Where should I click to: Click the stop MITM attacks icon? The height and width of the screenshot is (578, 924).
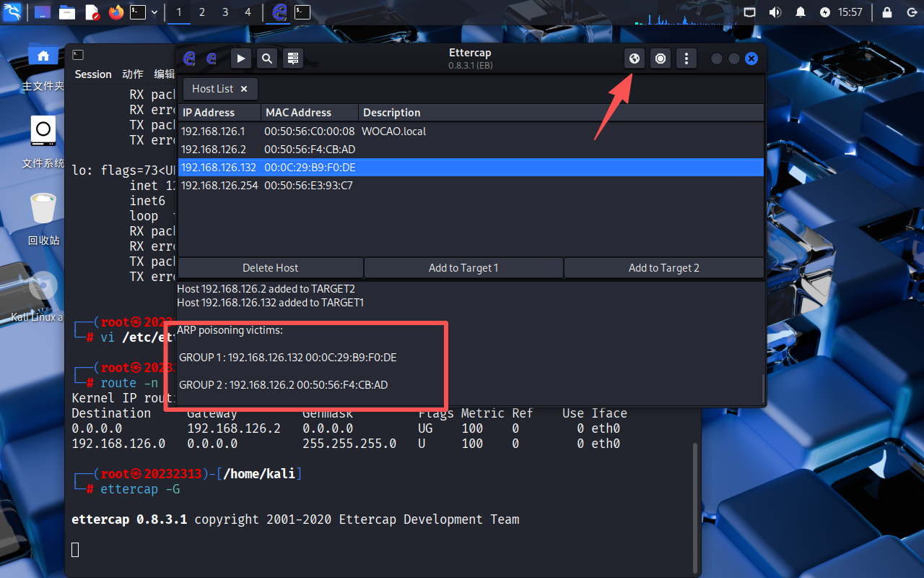(660, 59)
